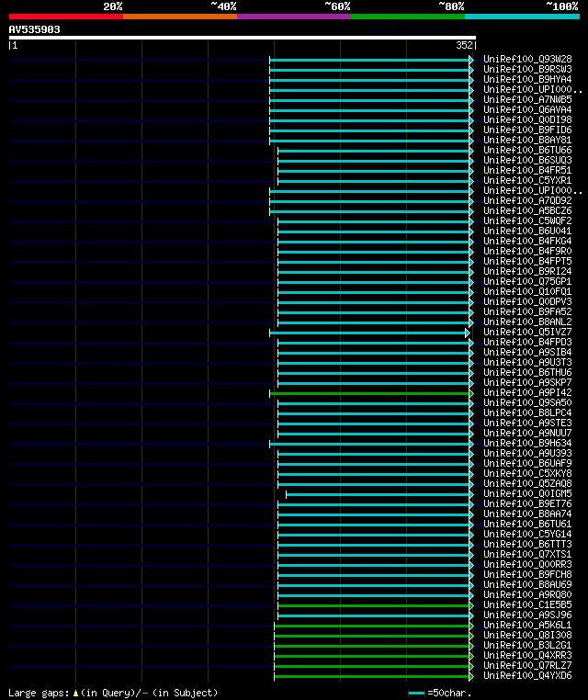Click the UniRef100_Q7XTS1 hit label
This screenshot has width=588, height=700.
(527, 555)
